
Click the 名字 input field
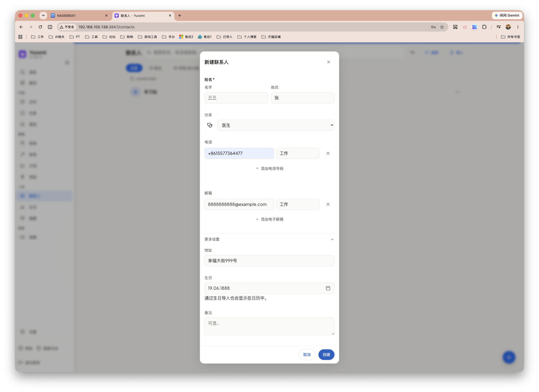pos(236,98)
